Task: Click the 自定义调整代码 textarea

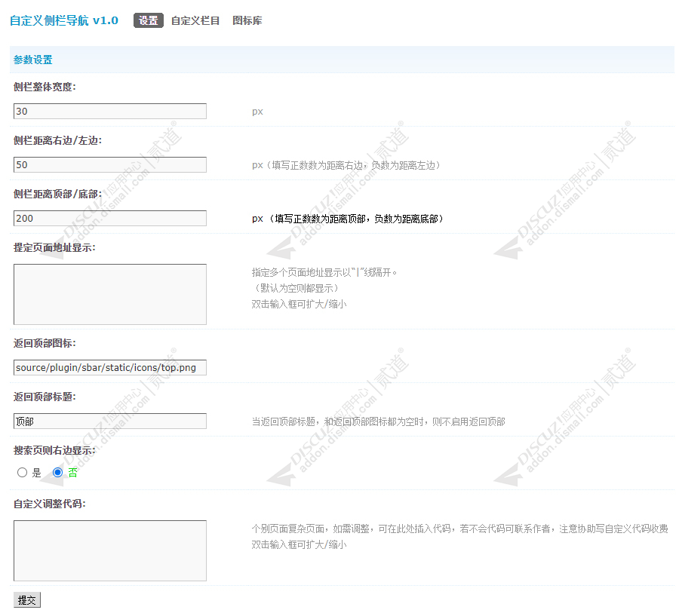Action: [110, 550]
